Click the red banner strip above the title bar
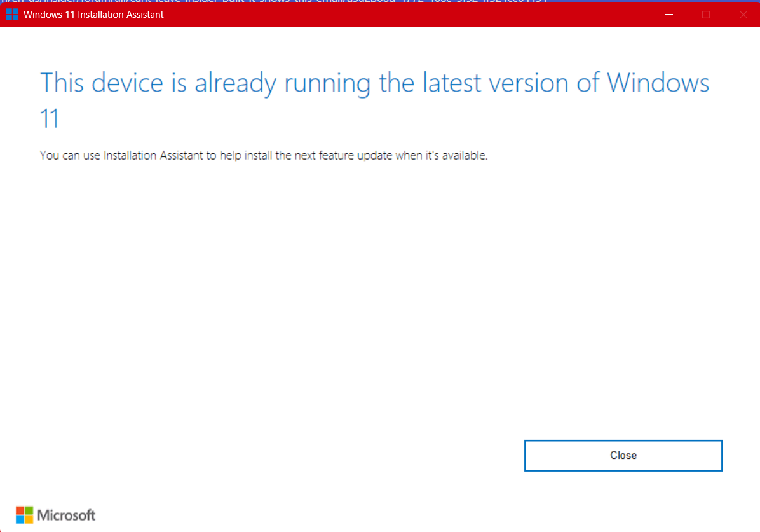The image size is (760, 532). (381, 2)
